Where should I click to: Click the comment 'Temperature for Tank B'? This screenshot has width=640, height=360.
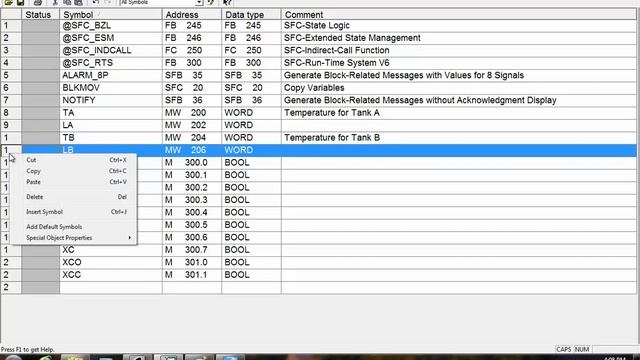pyautogui.click(x=332, y=138)
